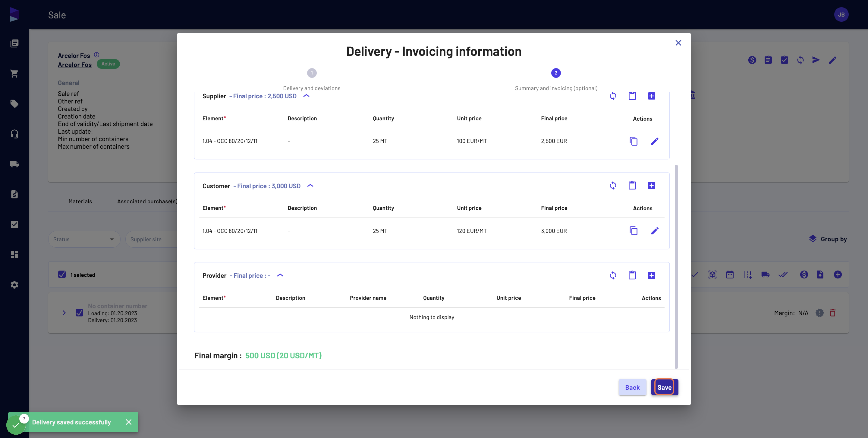Click the delete trash icon on delivery row
The height and width of the screenshot is (438, 868).
833,313
